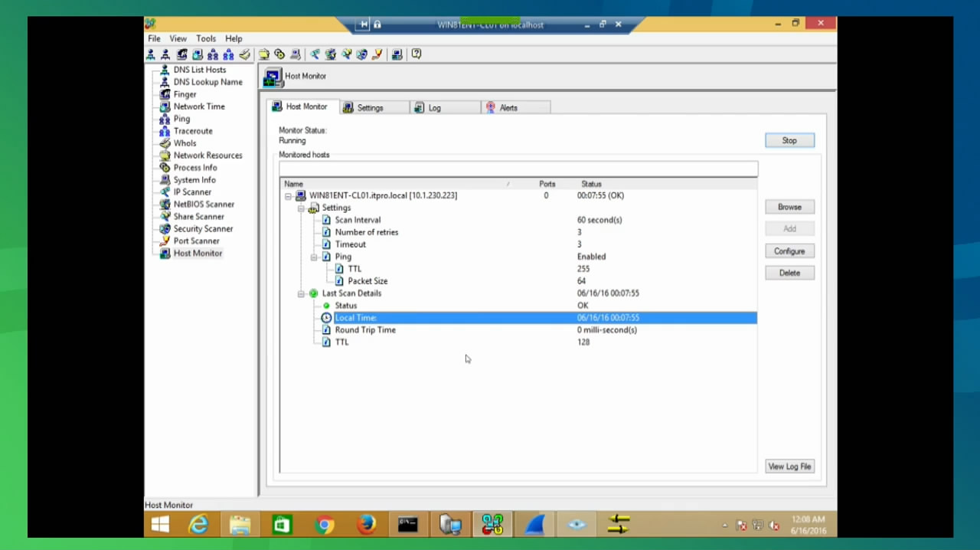Open the Command Prompt taskbar icon
This screenshot has width=980, height=550.
408,525
